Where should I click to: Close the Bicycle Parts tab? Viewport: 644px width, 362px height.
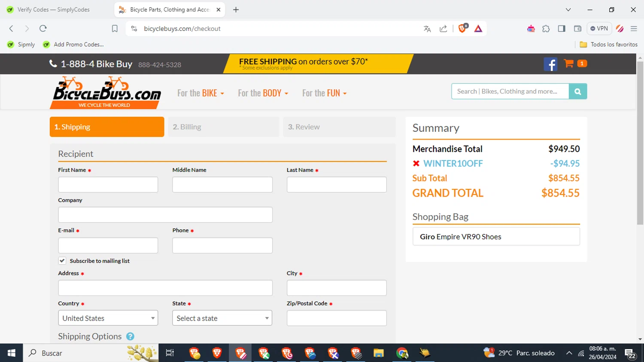click(x=218, y=9)
